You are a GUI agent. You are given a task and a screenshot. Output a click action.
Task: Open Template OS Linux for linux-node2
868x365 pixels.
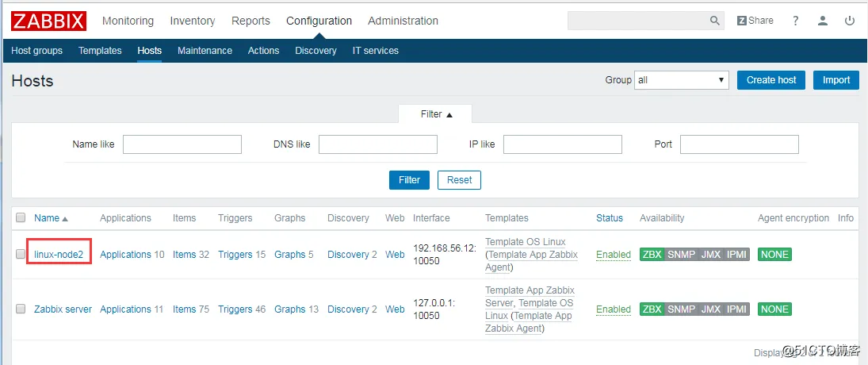click(526, 241)
